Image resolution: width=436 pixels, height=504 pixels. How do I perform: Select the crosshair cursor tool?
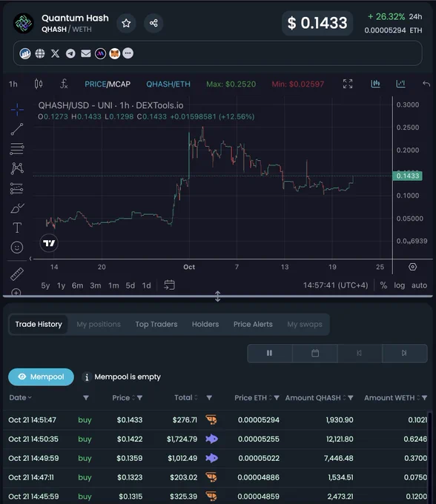17,110
